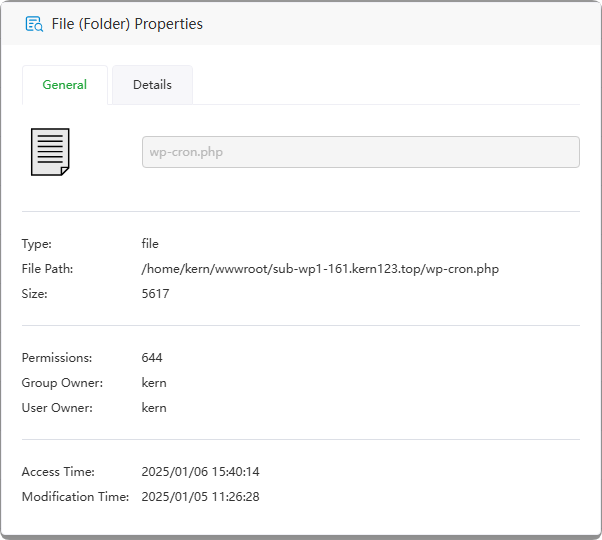This screenshot has width=602, height=540.
Task: Switch to the Details tab
Action: tap(152, 85)
